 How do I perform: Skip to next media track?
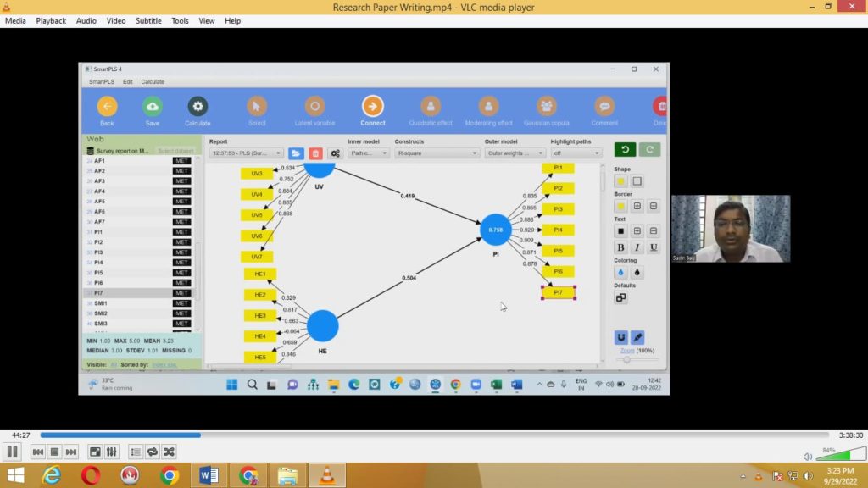(x=71, y=452)
